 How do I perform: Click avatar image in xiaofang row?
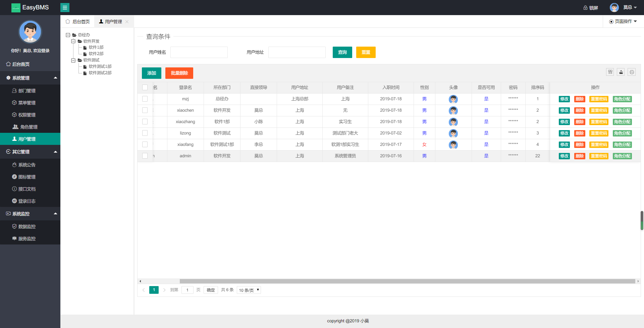click(x=453, y=145)
